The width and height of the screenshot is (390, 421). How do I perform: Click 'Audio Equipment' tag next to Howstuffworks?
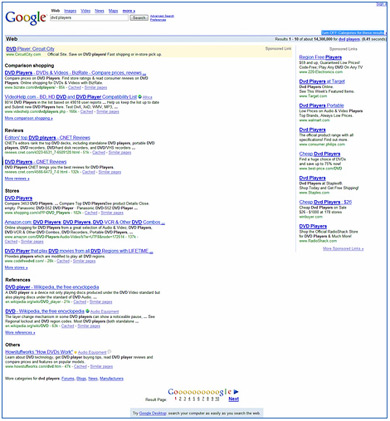click(x=92, y=352)
